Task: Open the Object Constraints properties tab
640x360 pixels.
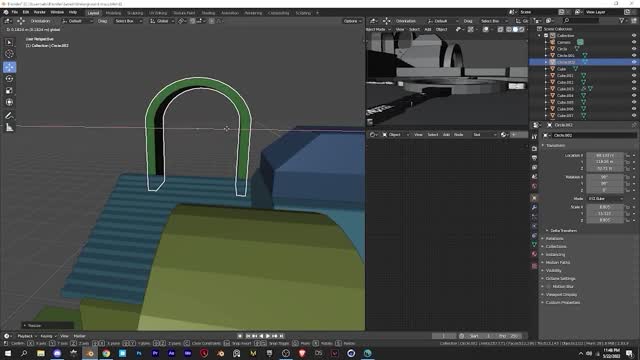Action: coord(534,236)
